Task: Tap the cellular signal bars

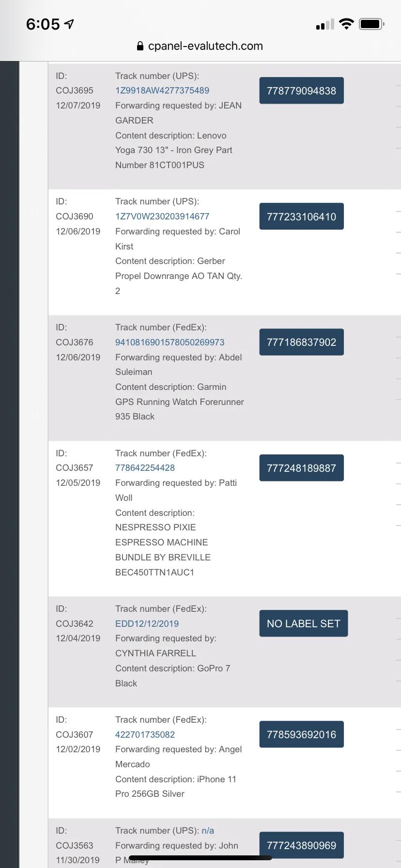Action: tap(325, 24)
